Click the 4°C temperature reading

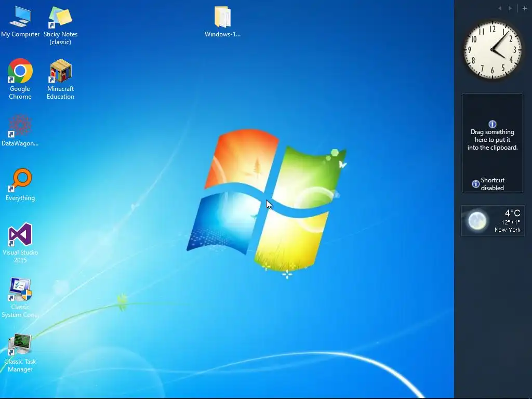pyautogui.click(x=512, y=213)
